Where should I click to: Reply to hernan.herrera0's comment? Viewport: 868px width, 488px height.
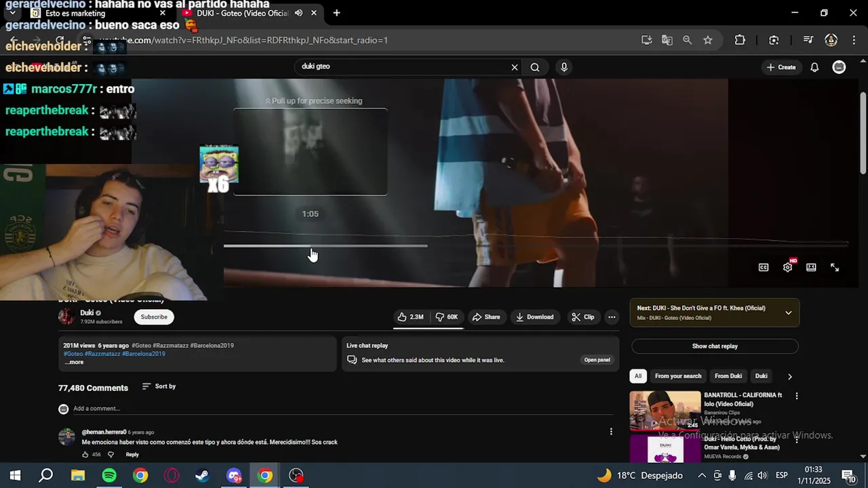[132, 455]
